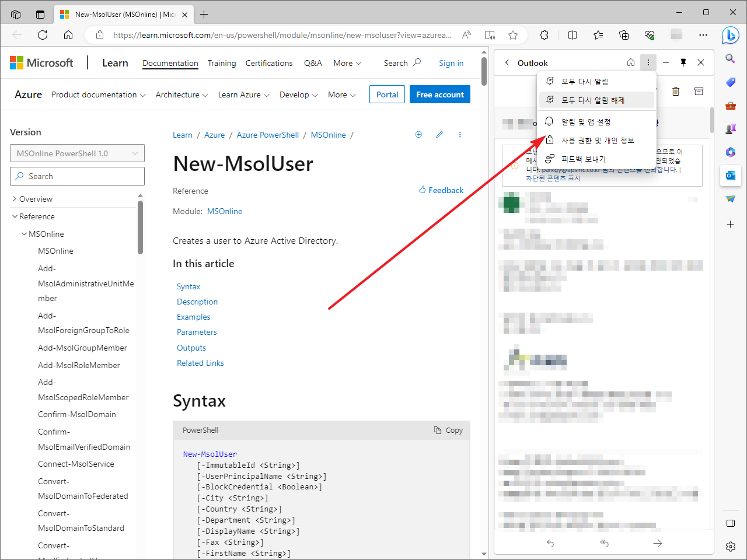This screenshot has width=747, height=560.
Task: Open Microsoft 365 sidebar icon
Action: [730, 152]
